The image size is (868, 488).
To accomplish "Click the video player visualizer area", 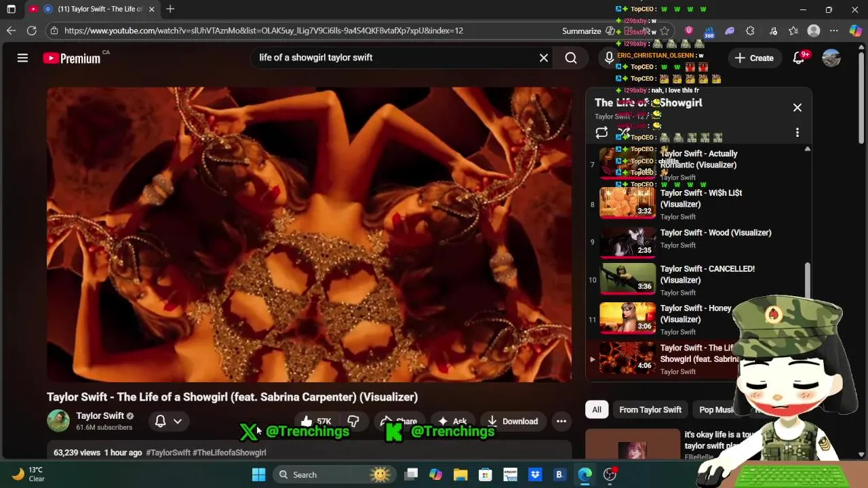I will (309, 235).
